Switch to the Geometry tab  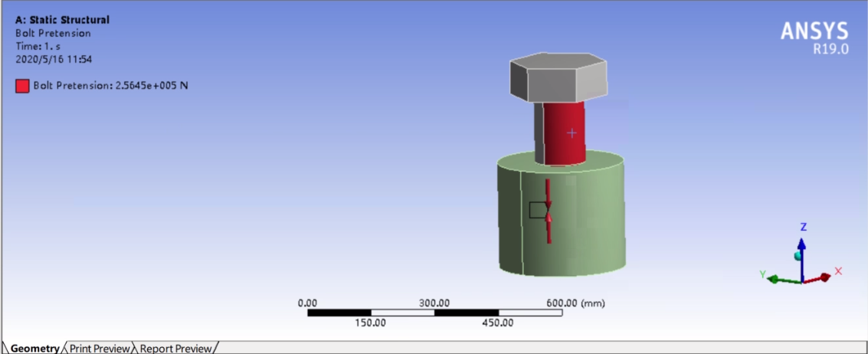point(35,349)
